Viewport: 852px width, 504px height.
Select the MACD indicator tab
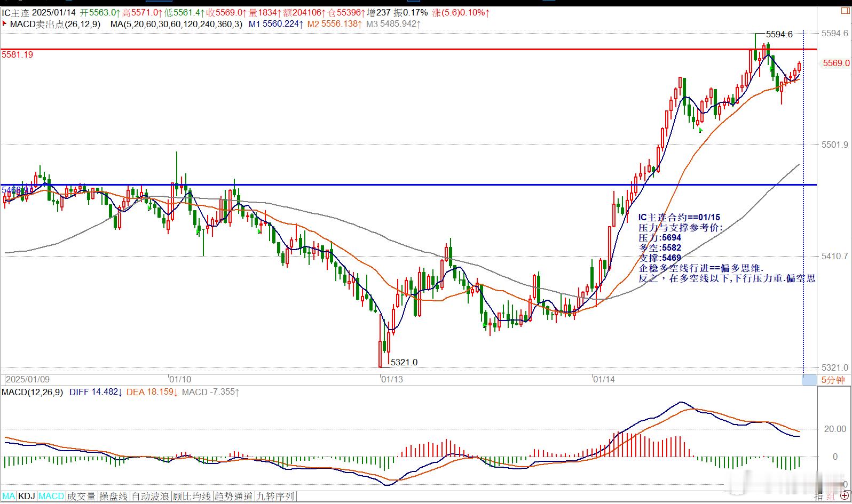(x=51, y=497)
